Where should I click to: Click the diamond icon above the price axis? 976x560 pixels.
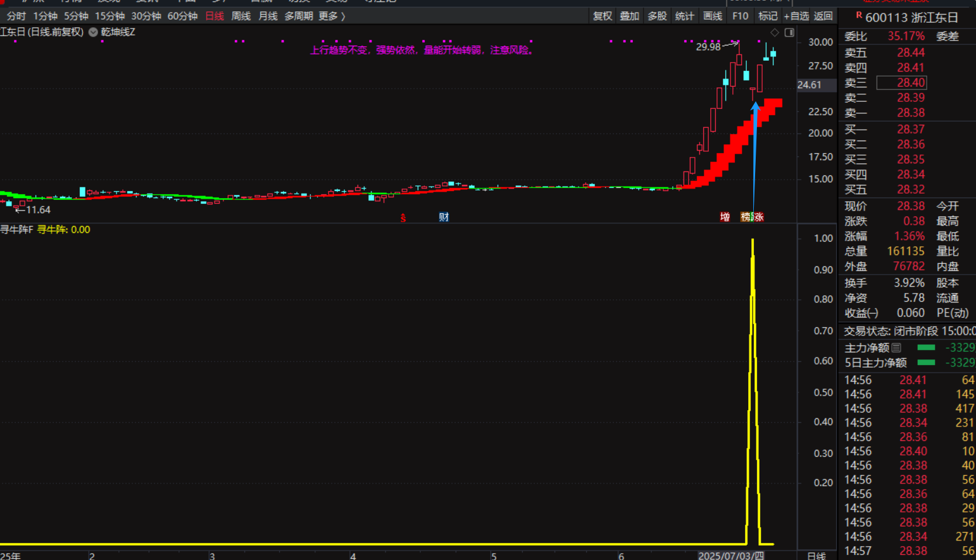coord(775,32)
